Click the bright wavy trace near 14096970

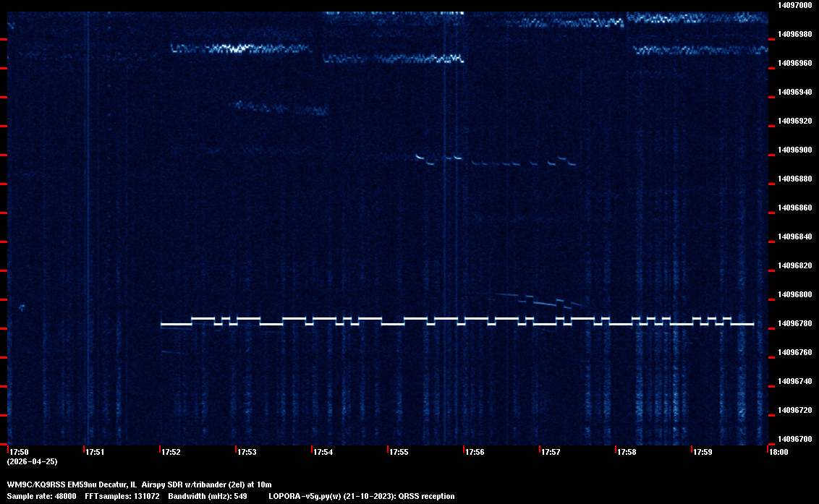click(x=239, y=49)
